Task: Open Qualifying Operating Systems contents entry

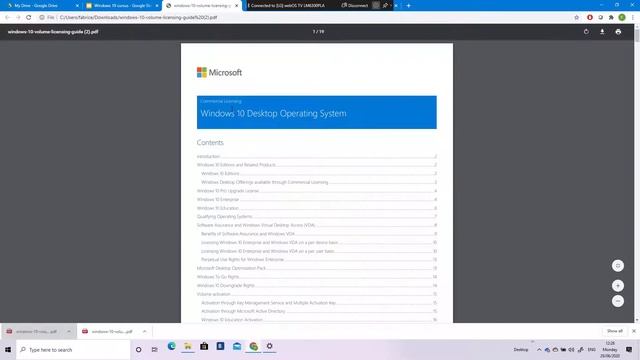Action: coord(316,217)
